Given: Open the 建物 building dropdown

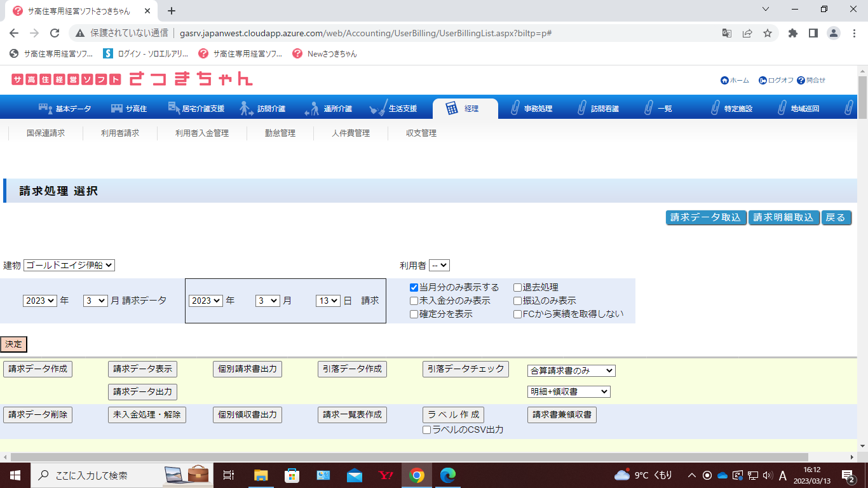Looking at the screenshot, I should click(x=69, y=266).
